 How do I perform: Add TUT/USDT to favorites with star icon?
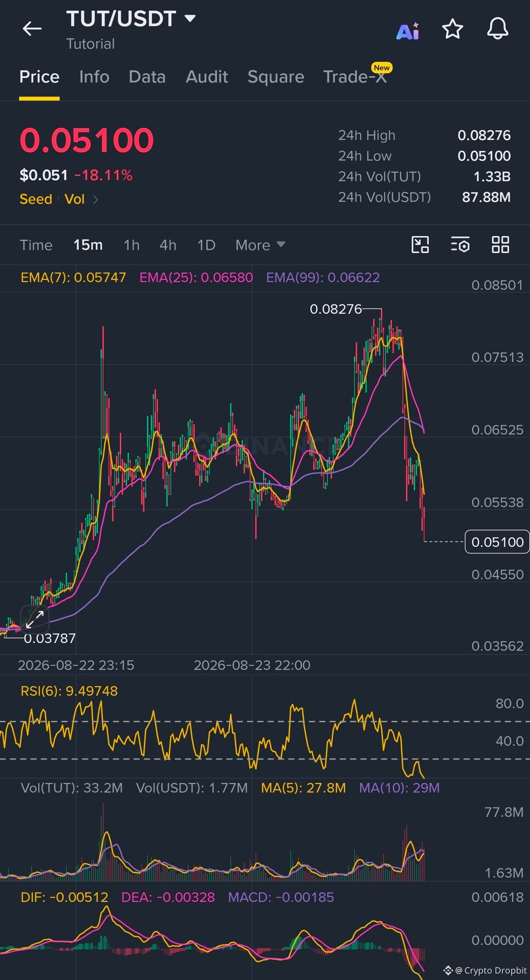click(452, 29)
